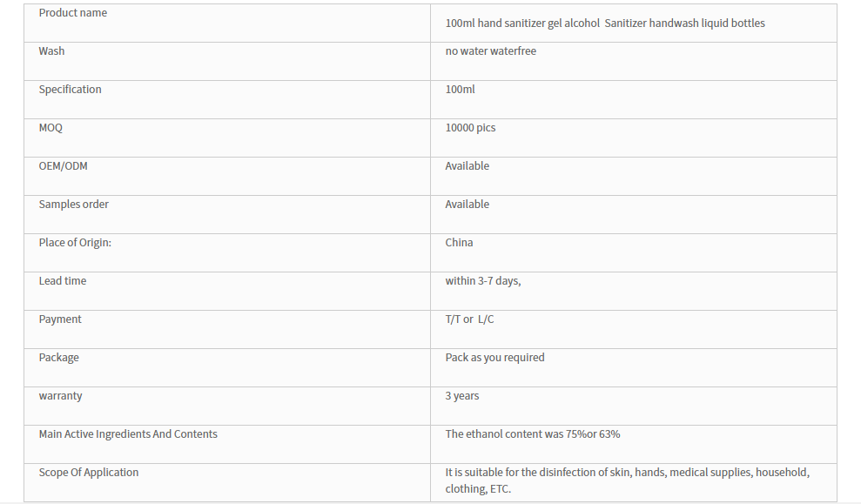Click the Product name label cell

click(226, 23)
